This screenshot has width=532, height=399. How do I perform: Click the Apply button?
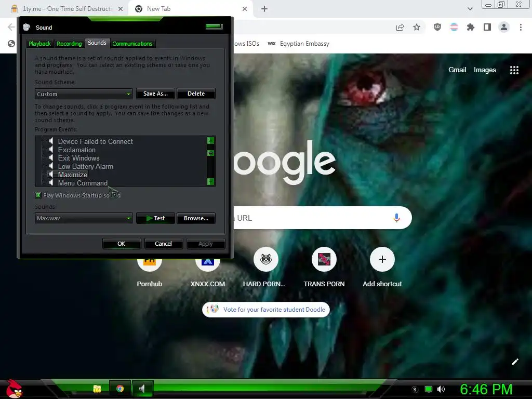click(206, 244)
